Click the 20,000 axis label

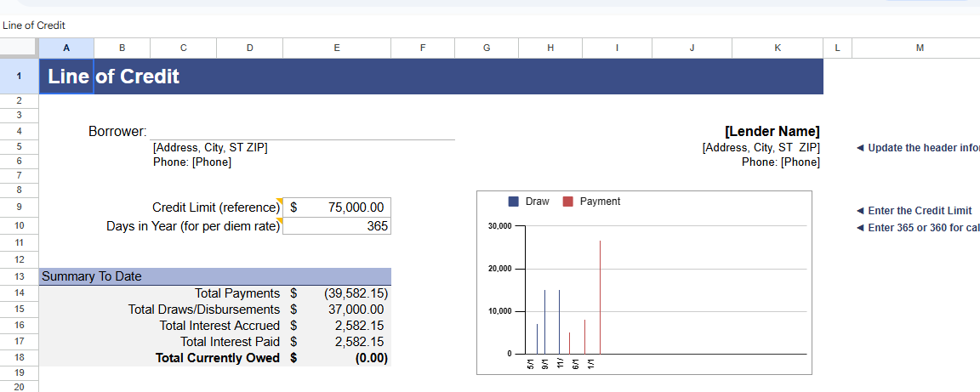click(x=499, y=269)
